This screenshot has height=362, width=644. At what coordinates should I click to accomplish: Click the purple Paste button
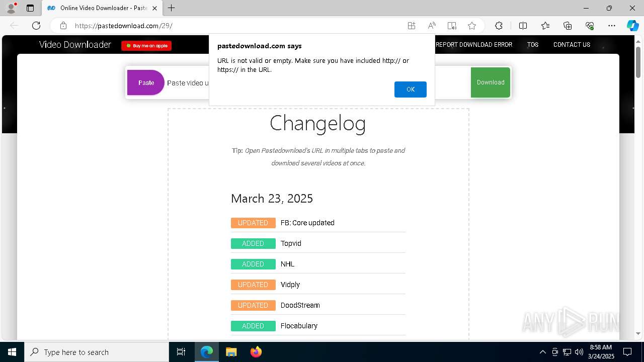(x=146, y=82)
